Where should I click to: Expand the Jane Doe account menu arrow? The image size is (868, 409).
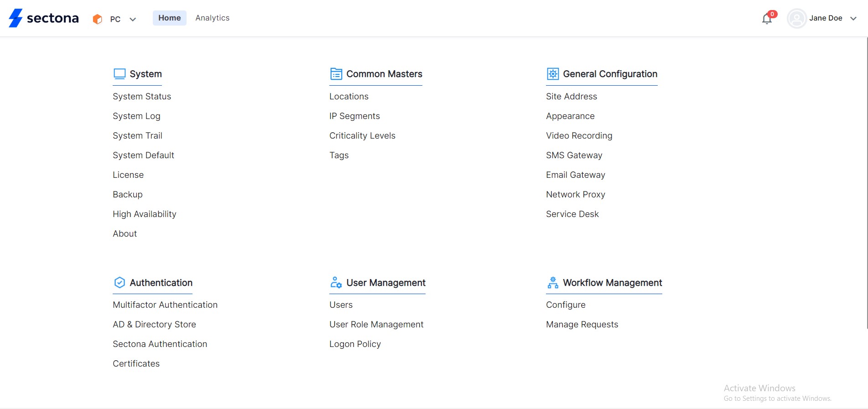click(853, 19)
